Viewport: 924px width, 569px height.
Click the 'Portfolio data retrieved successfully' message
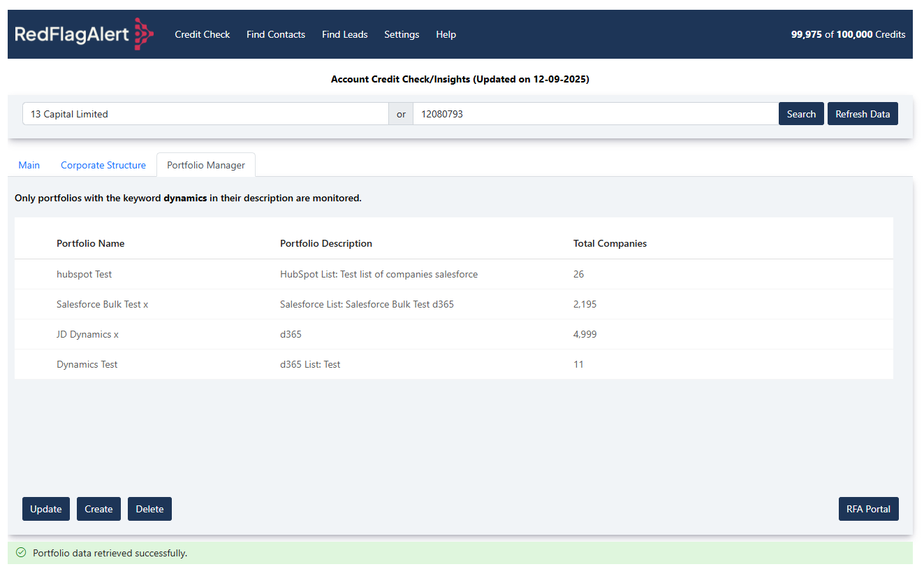coord(110,553)
